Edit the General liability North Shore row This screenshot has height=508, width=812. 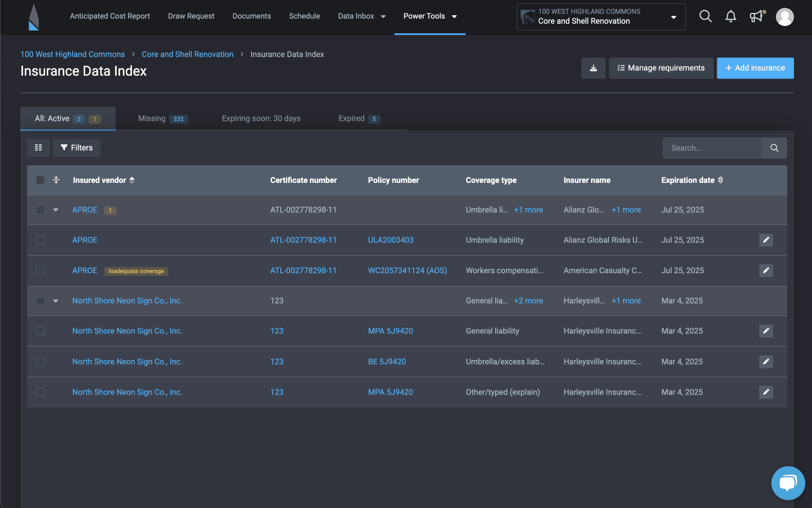pyautogui.click(x=766, y=331)
